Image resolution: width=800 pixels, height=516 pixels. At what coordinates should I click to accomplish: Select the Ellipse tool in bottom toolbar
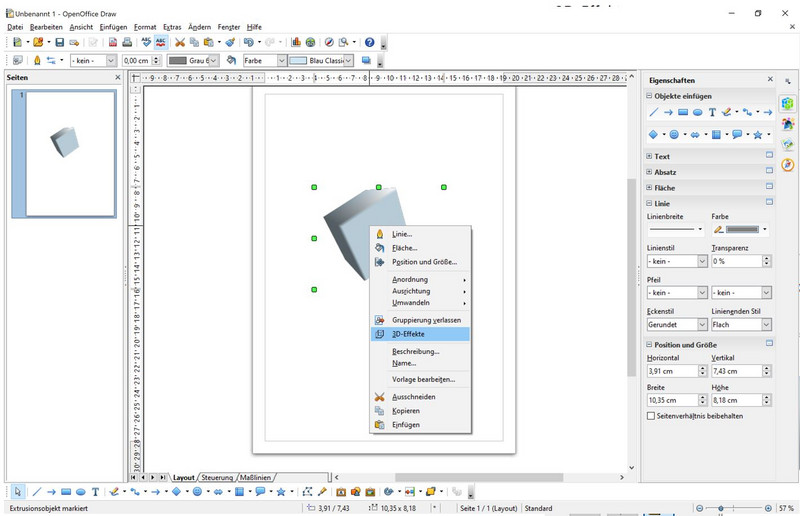pyautogui.click(x=80, y=492)
